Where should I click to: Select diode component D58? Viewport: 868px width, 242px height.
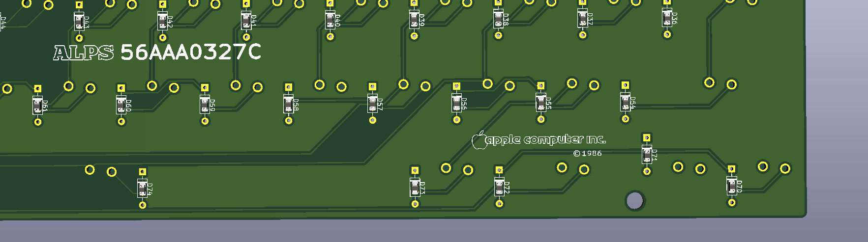[288, 104]
